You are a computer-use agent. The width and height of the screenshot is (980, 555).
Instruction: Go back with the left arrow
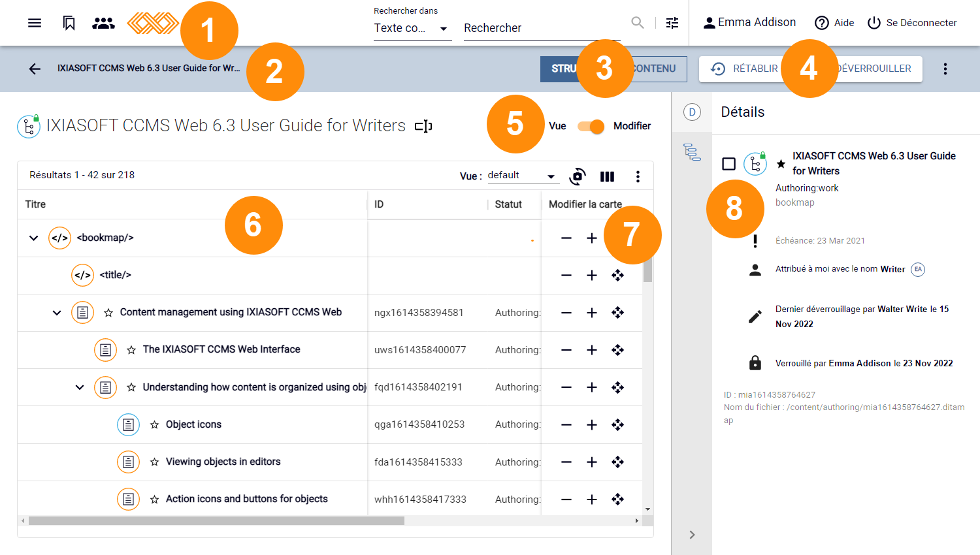point(35,69)
